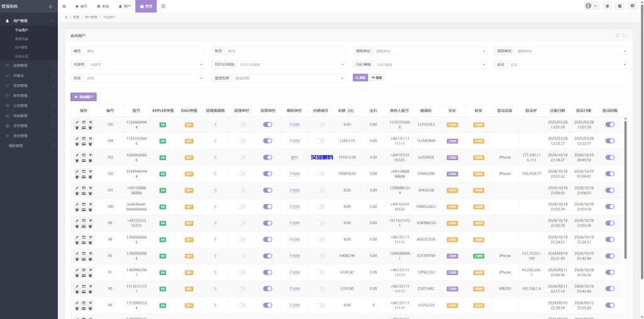Click the panel refresh icon beside fullscreen
Image resolution: width=644 pixels, height=319 pixels.
[617, 35]
